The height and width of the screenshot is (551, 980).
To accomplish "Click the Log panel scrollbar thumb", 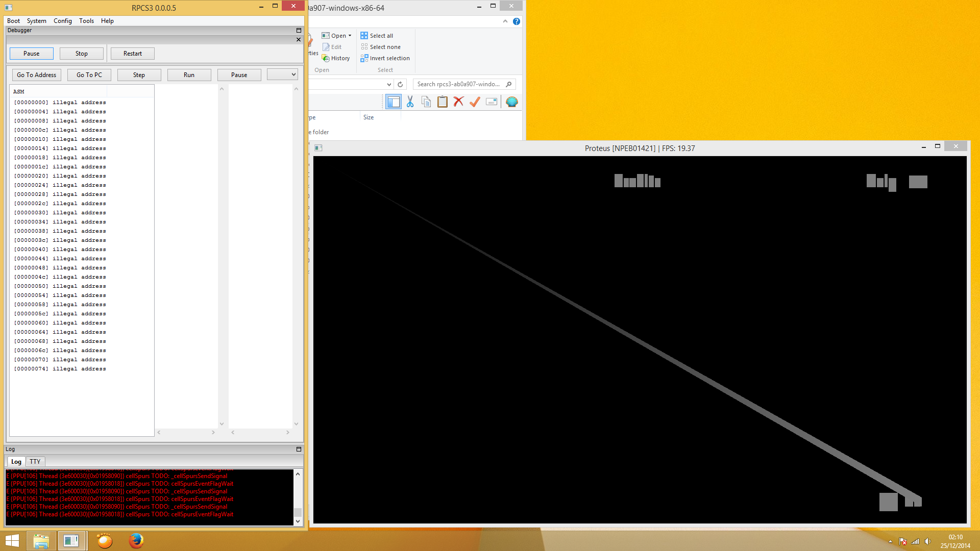I will (298, 512).
